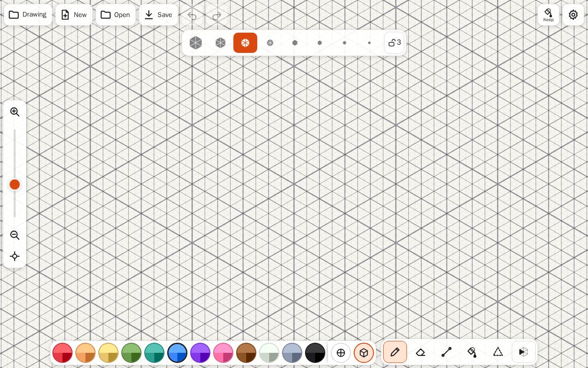Zoom in with the magnifier plus

[x=15, y=112]
